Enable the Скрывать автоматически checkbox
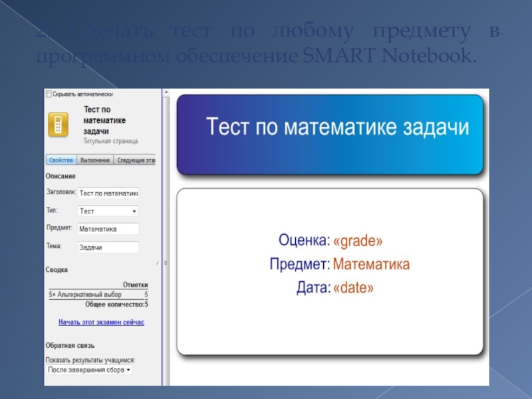Image resolution: width=532 pixels, height=399 pixels. coord(49,94)
